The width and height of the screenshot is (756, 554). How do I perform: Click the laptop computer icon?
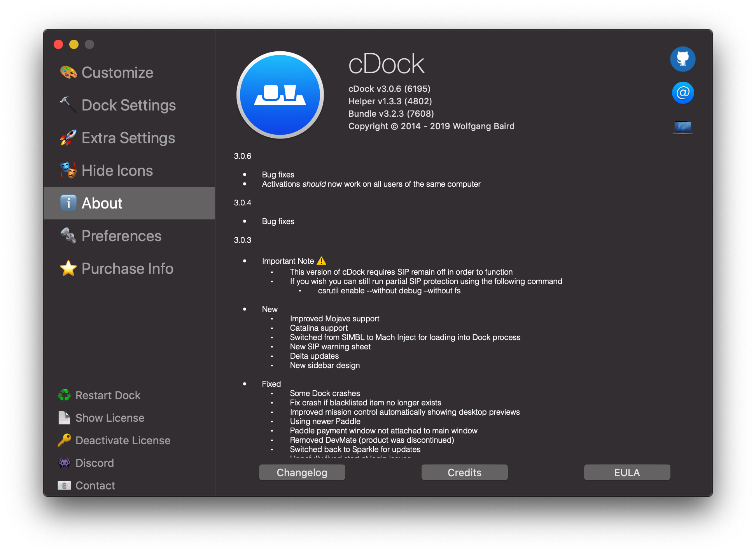682,127
